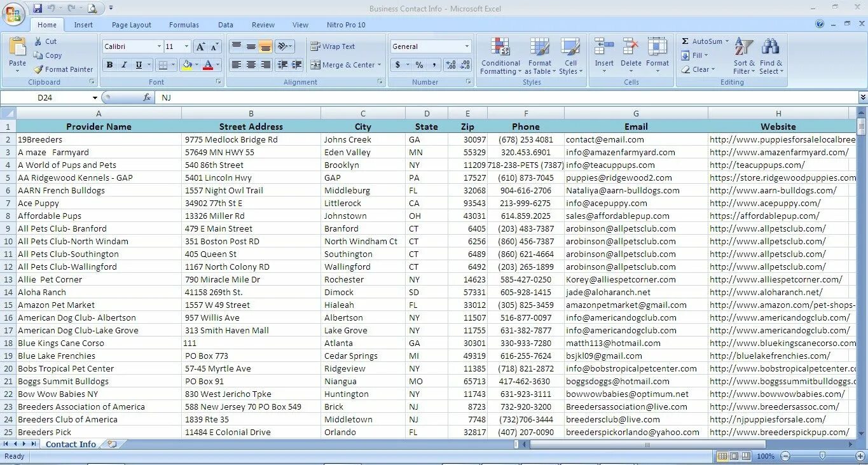The image size is (868, 465).
Task: Open the font name dropdown
Action: coord(159,46)
